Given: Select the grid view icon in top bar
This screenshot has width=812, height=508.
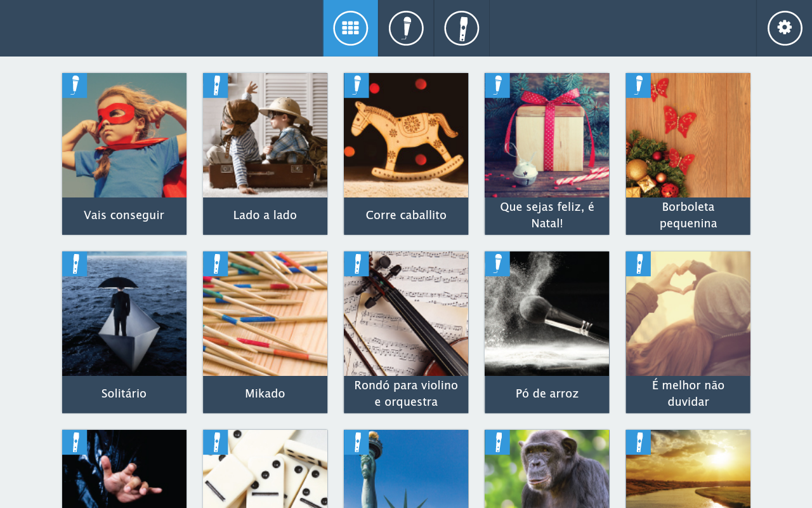Looking at the screenshot, I should coord(350,28).
